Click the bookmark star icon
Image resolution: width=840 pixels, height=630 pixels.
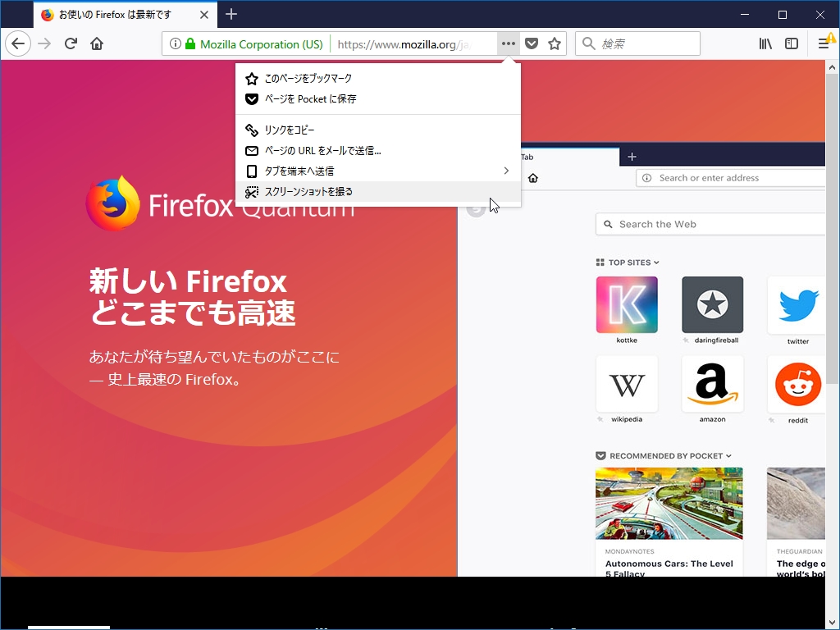(x=555, y=43)
